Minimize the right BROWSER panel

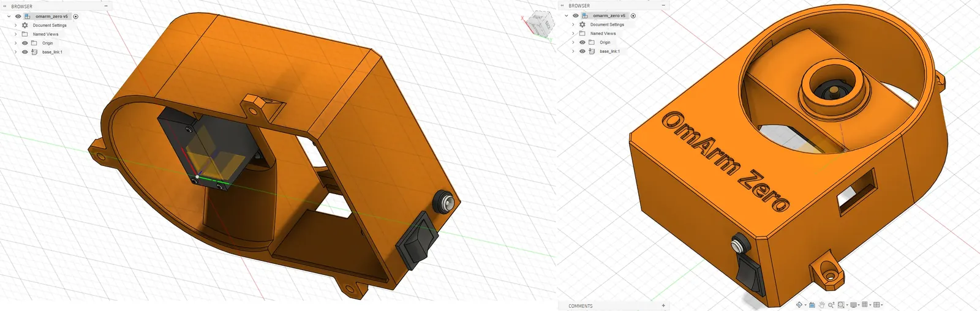(663, 6)
